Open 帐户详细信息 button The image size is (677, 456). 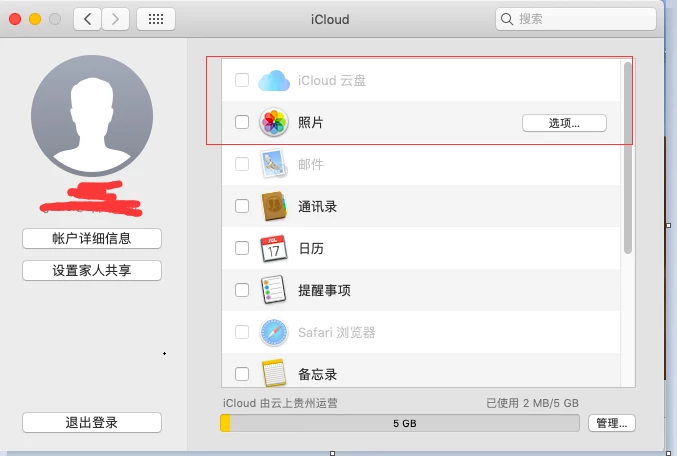[x=92, y=238]
